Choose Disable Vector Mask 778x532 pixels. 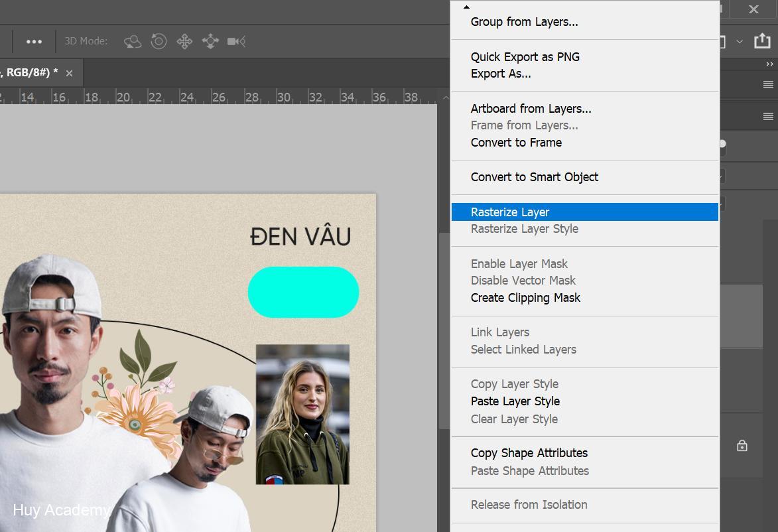click(584, 281)
